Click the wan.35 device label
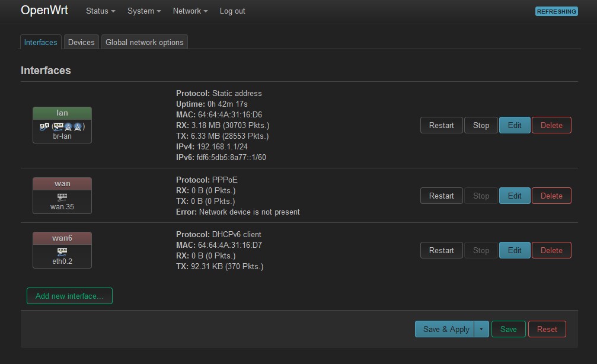 click(x=62, y=207)
